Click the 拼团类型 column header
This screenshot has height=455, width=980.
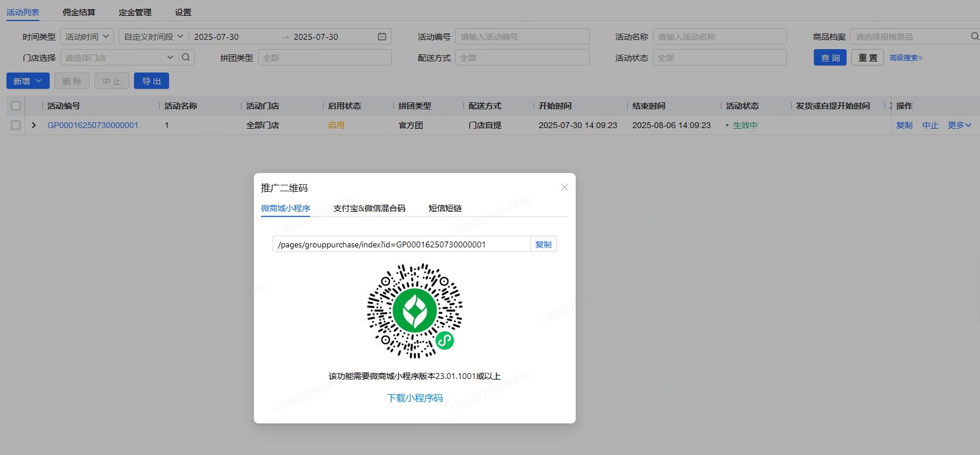point(415,106)
